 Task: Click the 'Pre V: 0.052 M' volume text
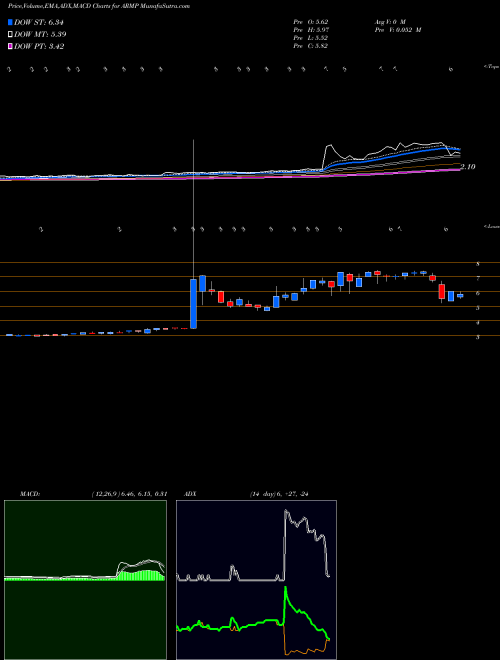[397, 29]
